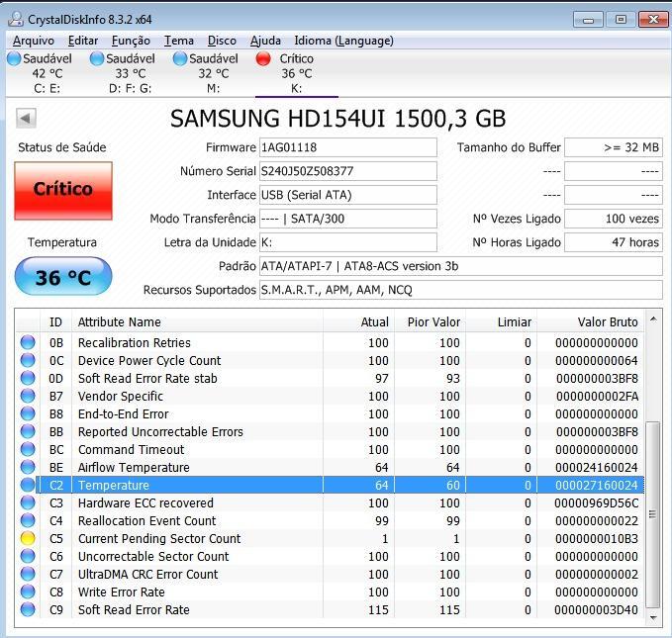This screenshot has width=672, height=638.
Task: Click the Attribute Name column header
Action: 197,321
